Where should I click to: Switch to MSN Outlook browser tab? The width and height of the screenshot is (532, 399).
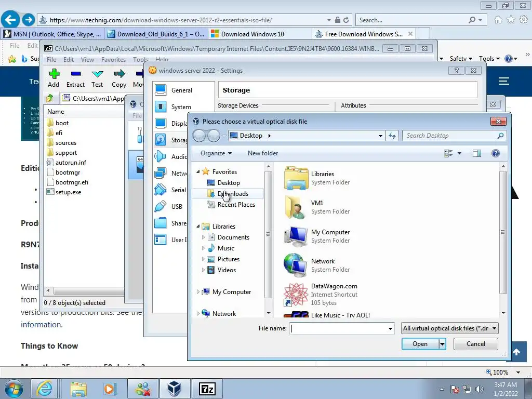pos(52,34)
